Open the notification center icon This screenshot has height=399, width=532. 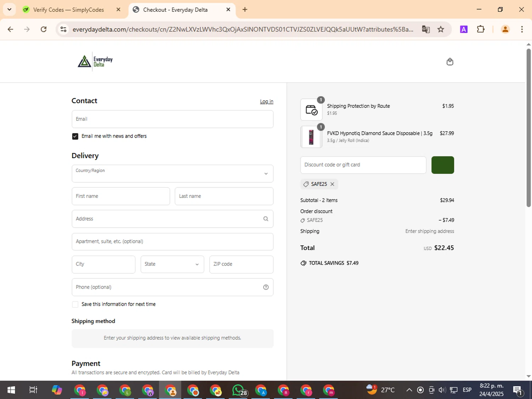[x=517, y=390]
